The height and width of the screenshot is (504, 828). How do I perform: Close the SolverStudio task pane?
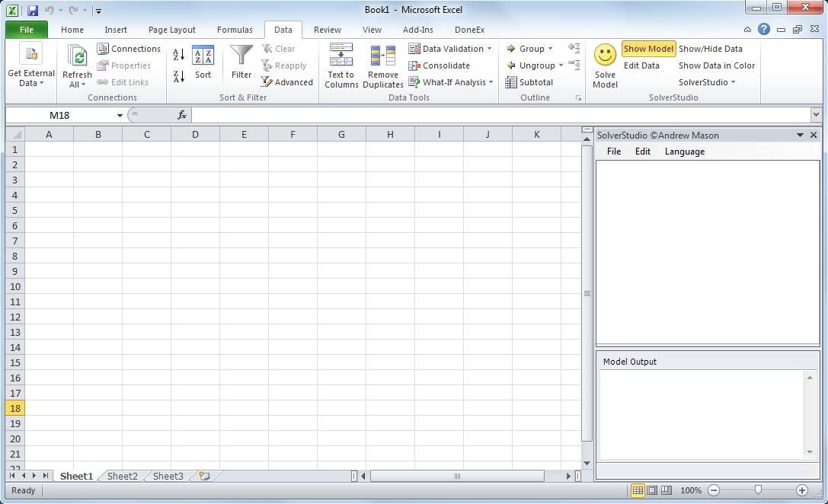click(x=814, y=135)
